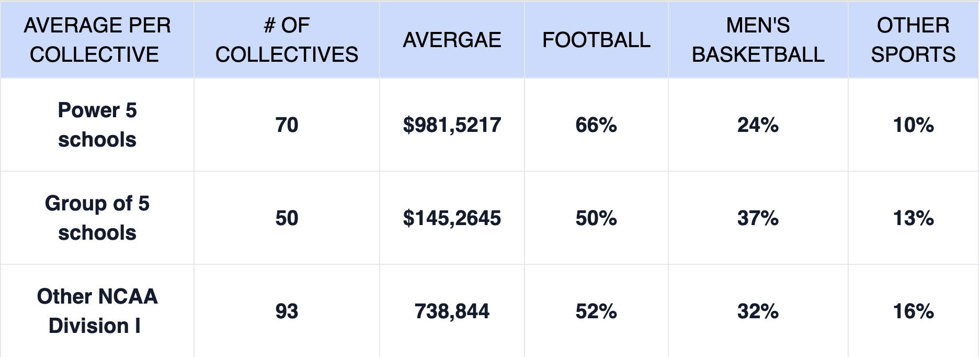Select the AVERGAE column header

point(452,40)
